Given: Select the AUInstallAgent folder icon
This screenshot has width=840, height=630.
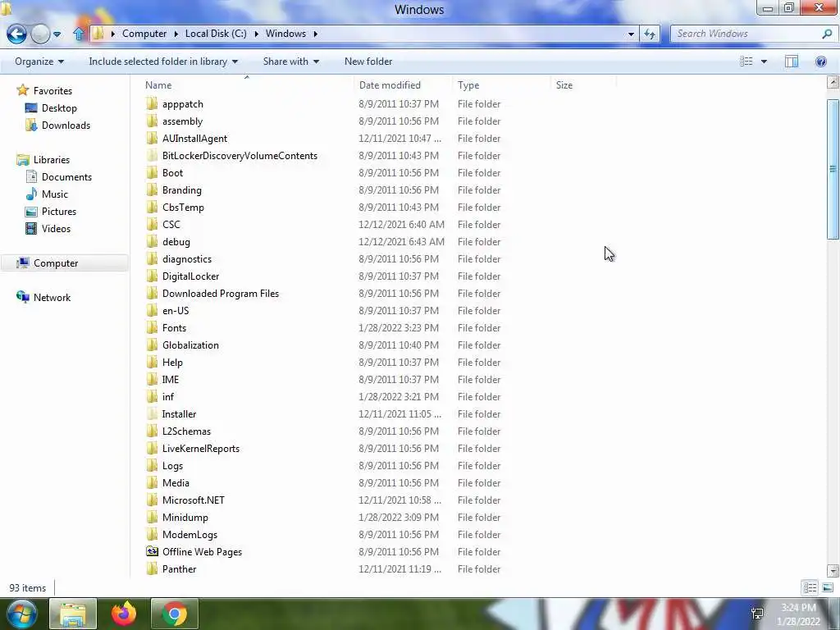Looking at the screenshot, I should click(x=152, y=138).
